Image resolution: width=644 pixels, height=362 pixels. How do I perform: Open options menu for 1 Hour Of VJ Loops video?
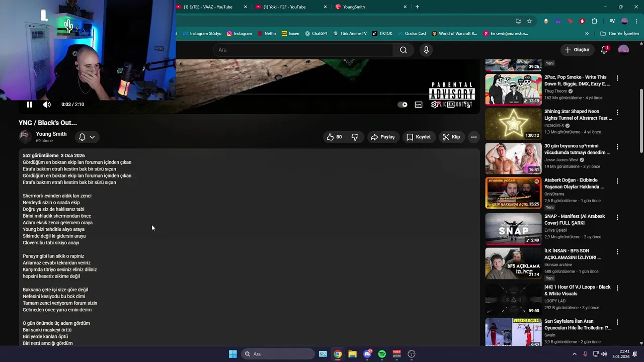617,288
